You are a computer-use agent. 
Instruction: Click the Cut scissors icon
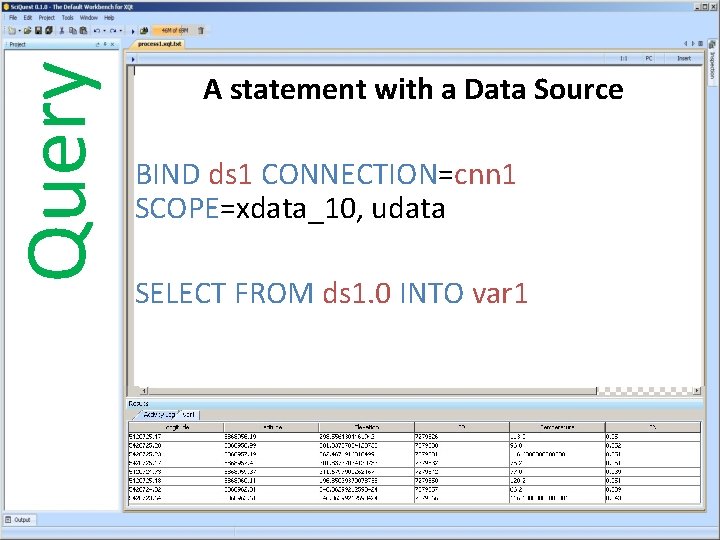click(62, 31)
